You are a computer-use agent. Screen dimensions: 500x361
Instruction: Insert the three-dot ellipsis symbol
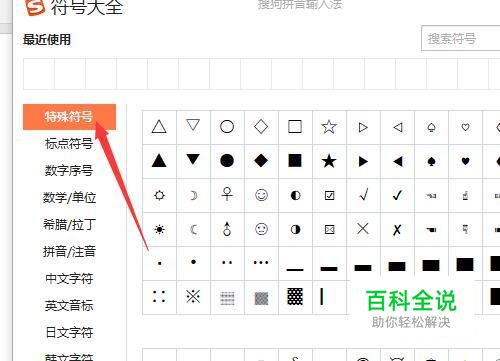[261, 263]
